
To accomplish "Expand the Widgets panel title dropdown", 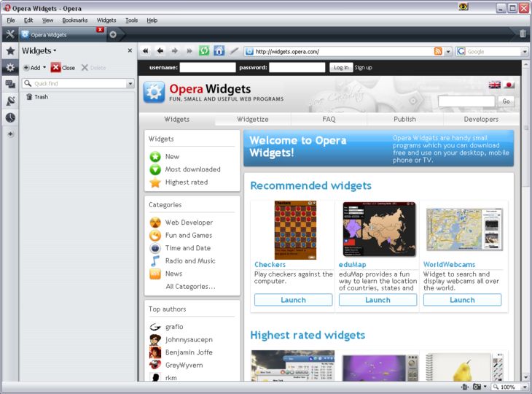I will coord(55,51).
